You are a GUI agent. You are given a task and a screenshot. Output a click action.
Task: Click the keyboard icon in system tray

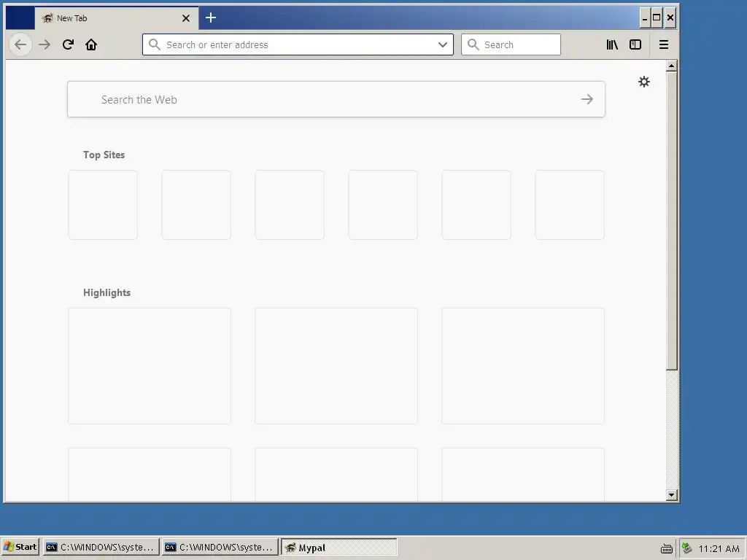point(667,548)
